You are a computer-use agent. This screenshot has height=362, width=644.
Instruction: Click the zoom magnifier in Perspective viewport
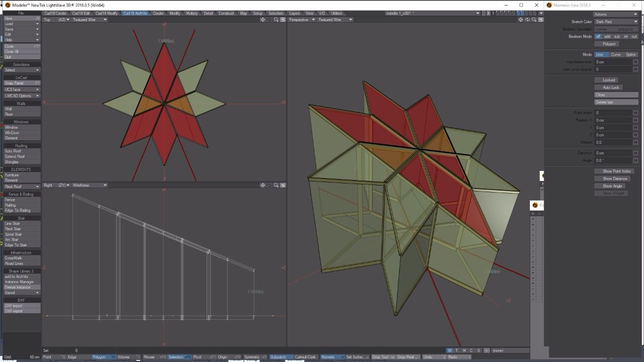534,20
